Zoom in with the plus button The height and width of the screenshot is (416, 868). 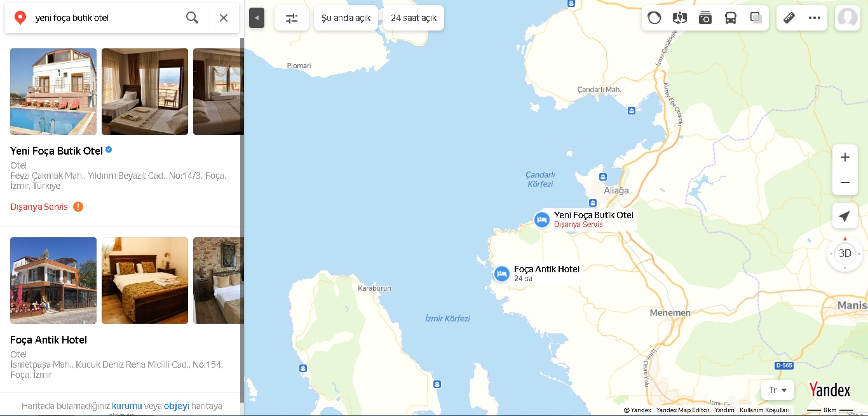(845, 157)
